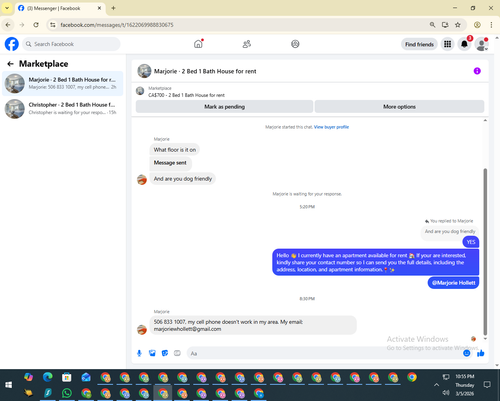500x401 pixels.
Task: Show hidden system tray icons
Action: pos(436,385)
